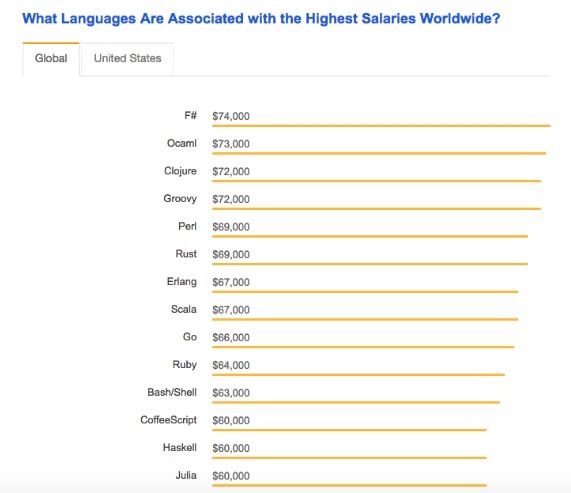Switch to the United States tab
Screen dimensions: 571x493
[127, 59]
